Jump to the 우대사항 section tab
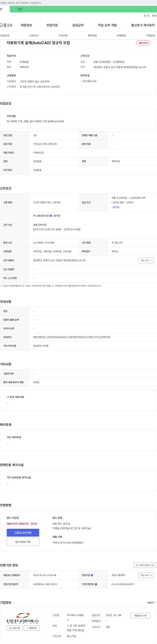The width and height of the screenshot is (157, 644). point(63,36)
